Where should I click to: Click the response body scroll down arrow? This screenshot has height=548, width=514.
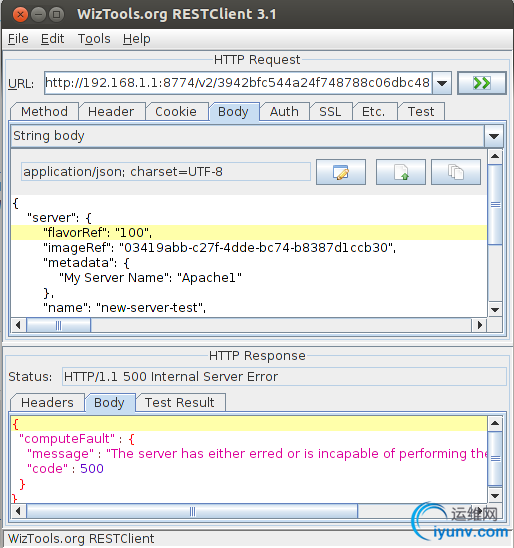coord(495,496)
